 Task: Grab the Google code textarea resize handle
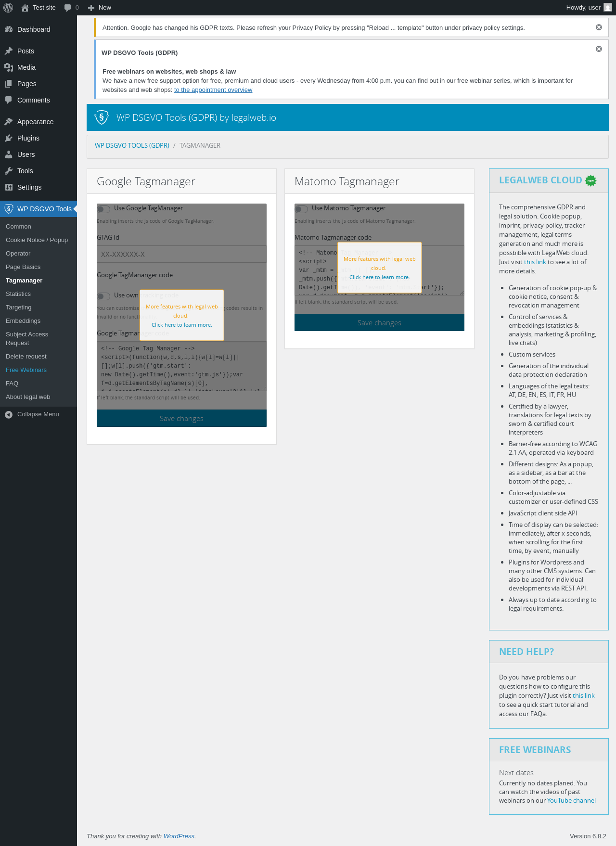click(263, 388)
